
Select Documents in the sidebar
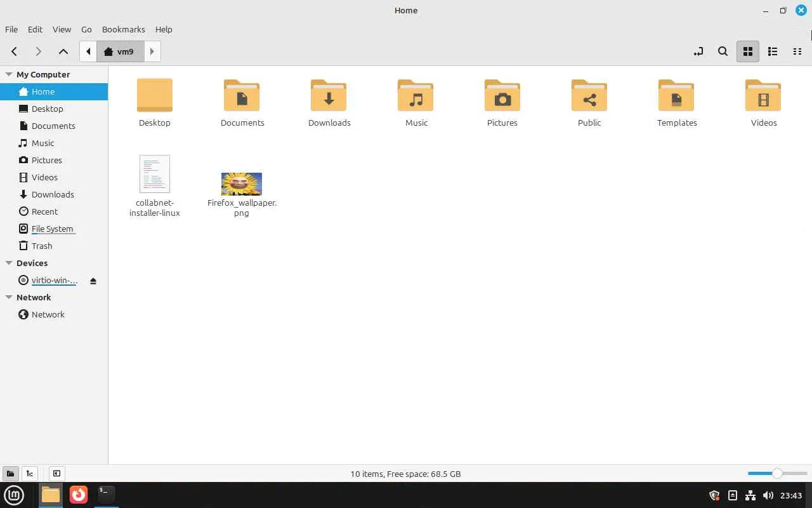point(54,126)
